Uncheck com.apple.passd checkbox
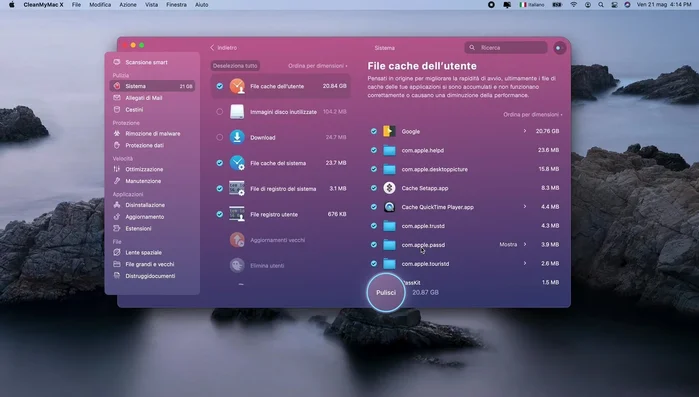 (374, 245)
